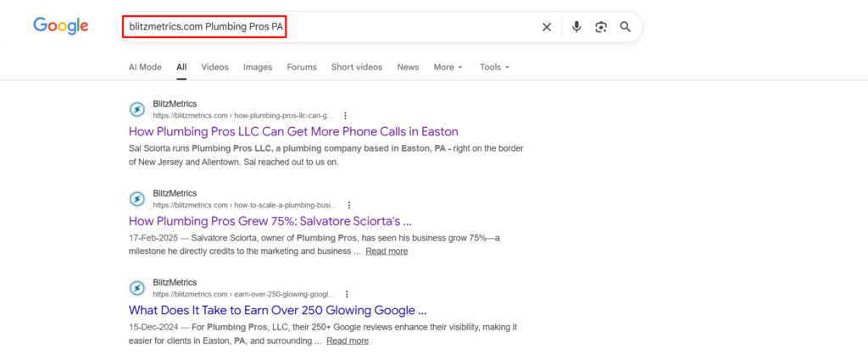Open 'How Plumbing Pros Grew 75%' result link
This screenshot has width=868, height=354.
[270, 221]
